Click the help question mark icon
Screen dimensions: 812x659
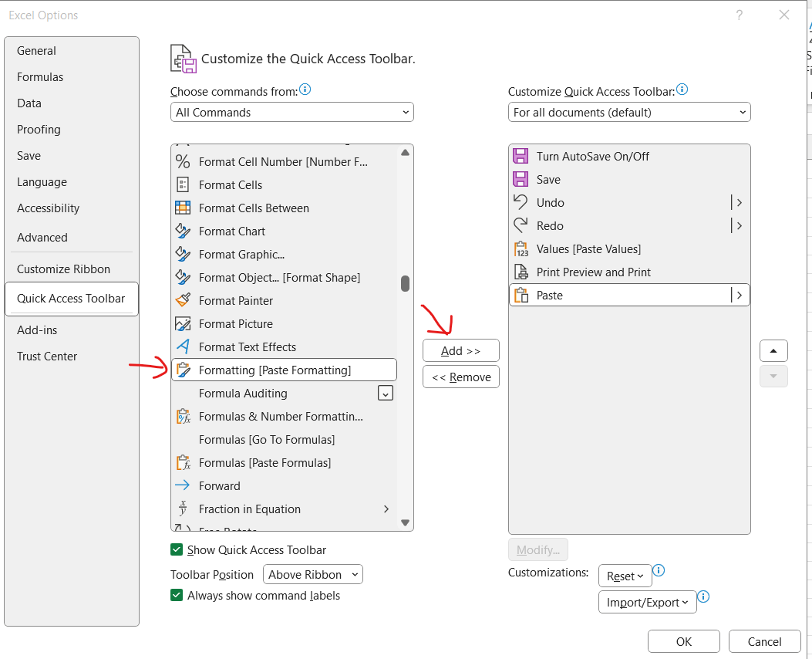[x=740, y=15]
